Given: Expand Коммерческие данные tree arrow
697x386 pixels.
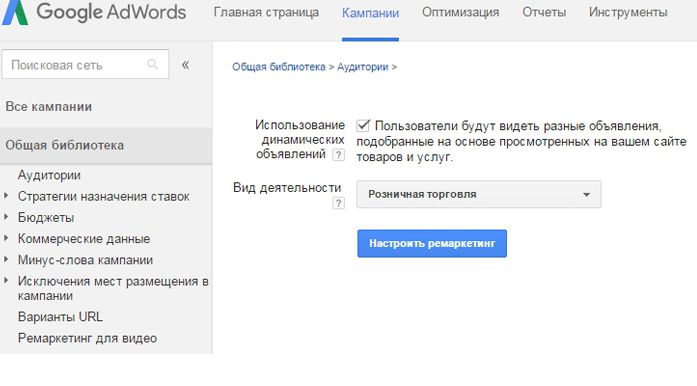Looking at the screenshot, I should [6, 238].
